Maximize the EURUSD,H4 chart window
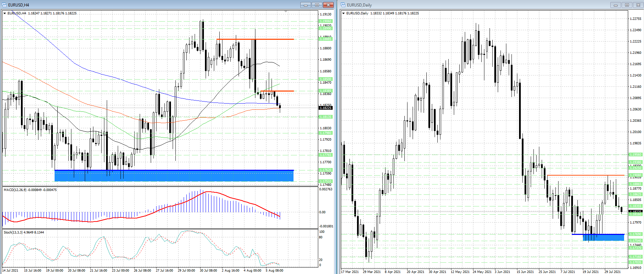 coord(317,5)
